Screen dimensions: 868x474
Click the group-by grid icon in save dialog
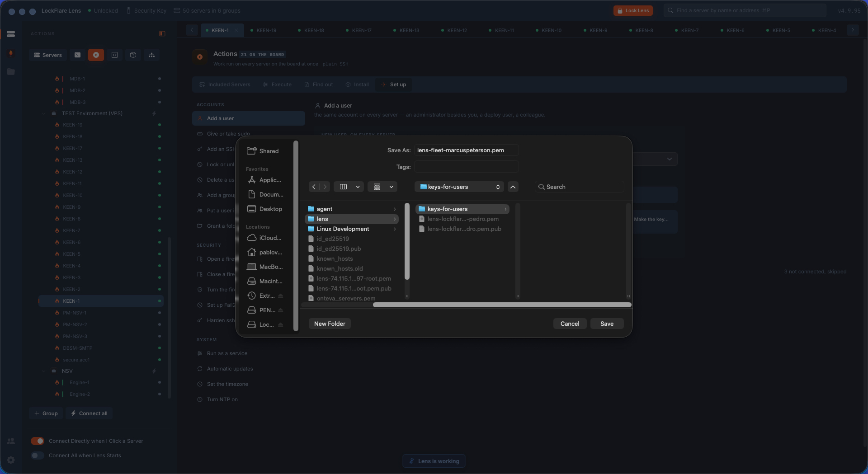point(377,187)
